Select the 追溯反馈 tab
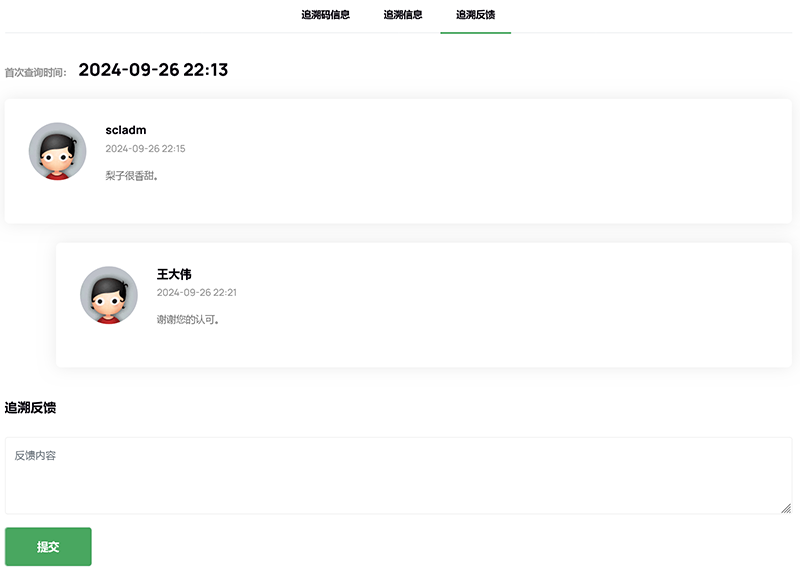800x569 pixels. (x=475, y=15)
